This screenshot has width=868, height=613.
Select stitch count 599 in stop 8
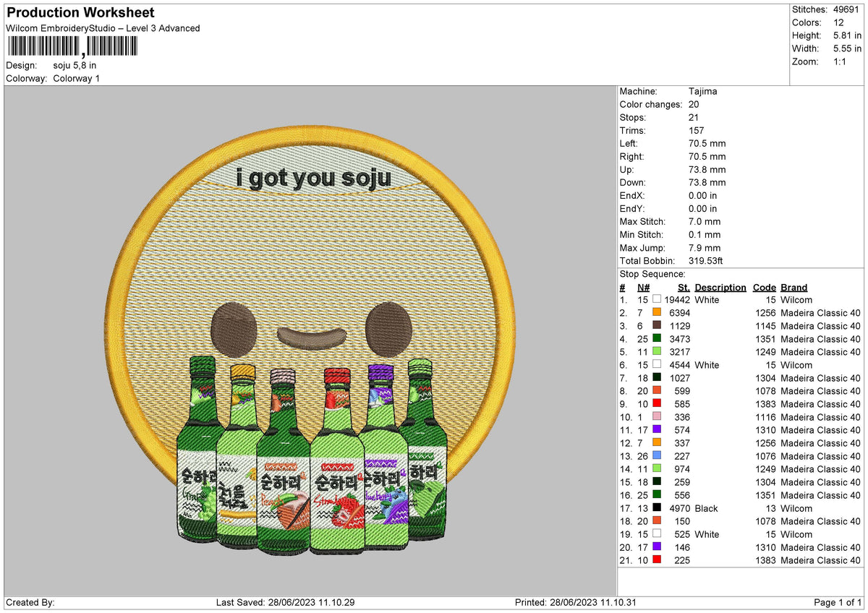[682, 390]
